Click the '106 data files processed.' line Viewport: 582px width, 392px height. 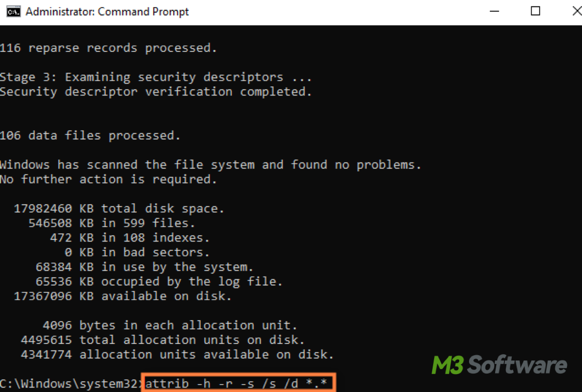pyautogui.click(x=90, y=136)
